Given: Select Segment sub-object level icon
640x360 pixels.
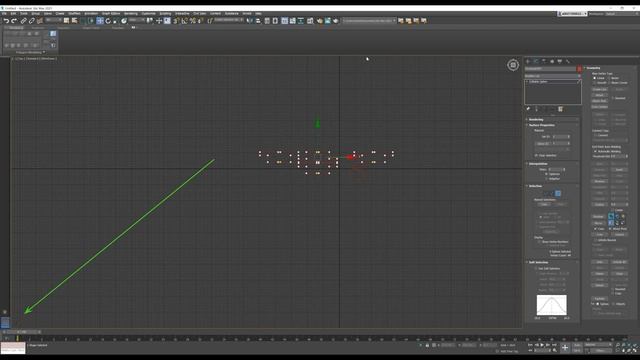Looking at the screenshot, I should point(551,193).
